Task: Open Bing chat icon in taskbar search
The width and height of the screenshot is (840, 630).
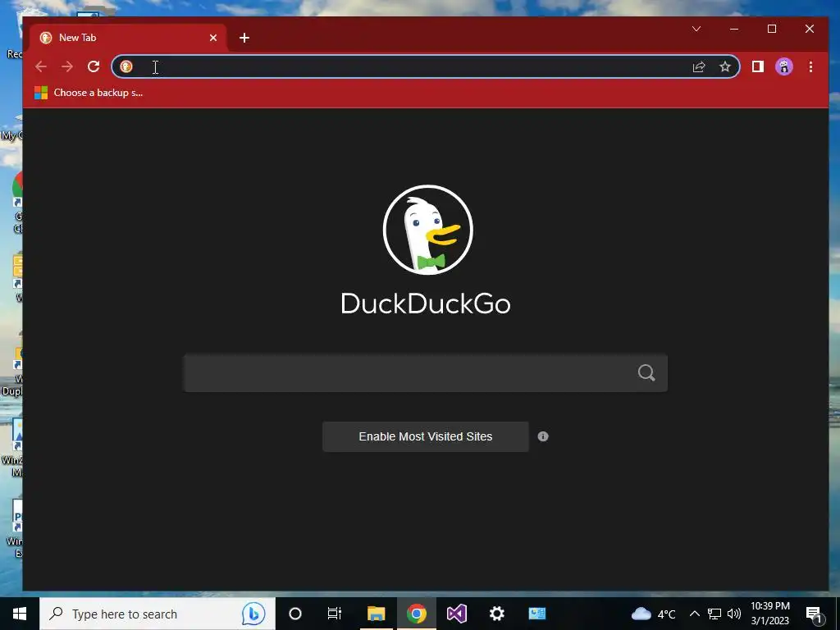Action: (x=253, y=614)
